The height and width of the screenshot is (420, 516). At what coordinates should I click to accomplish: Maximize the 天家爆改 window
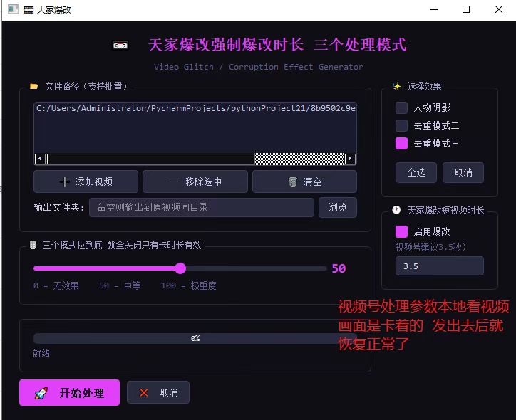(466, 9)
